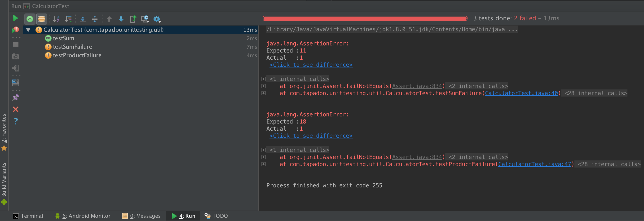Collapse the CalculatorTest tree node
Screen dimensions: 644x221
[28, 30]
